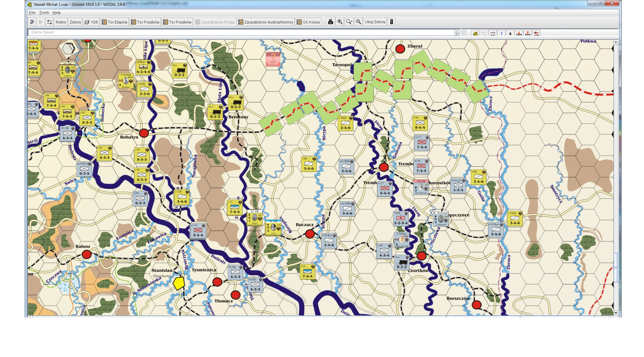Click the Retire button
Screen dimensions: 644x357
point(61,22)
